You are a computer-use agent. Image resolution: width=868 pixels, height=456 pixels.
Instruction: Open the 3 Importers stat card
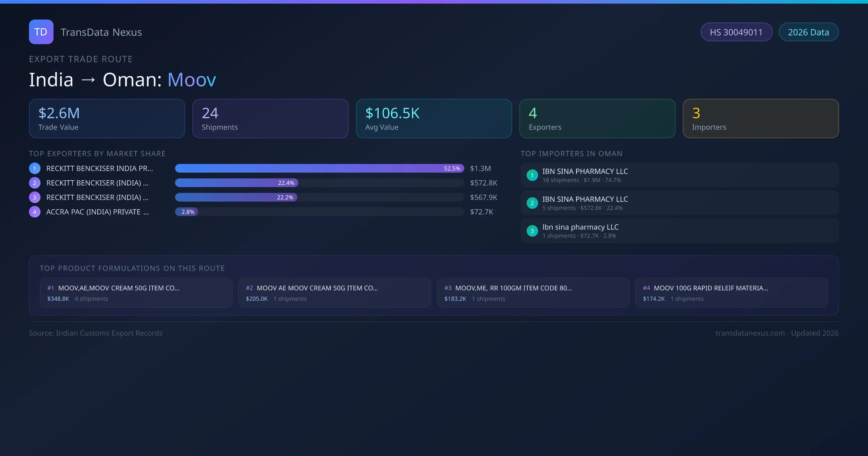[761, 118]
